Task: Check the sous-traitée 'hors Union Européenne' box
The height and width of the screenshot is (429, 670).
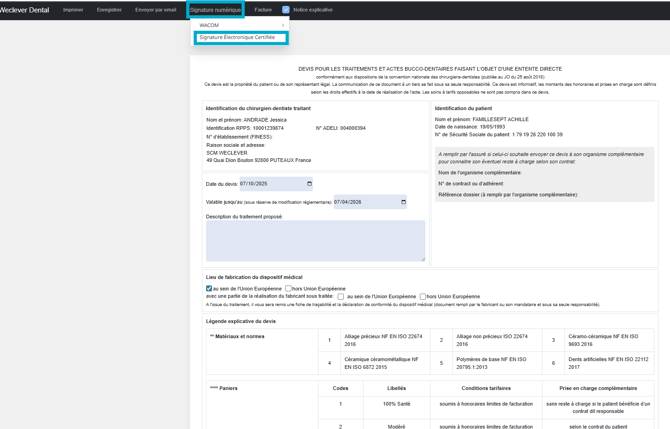Action: point(423,297)
